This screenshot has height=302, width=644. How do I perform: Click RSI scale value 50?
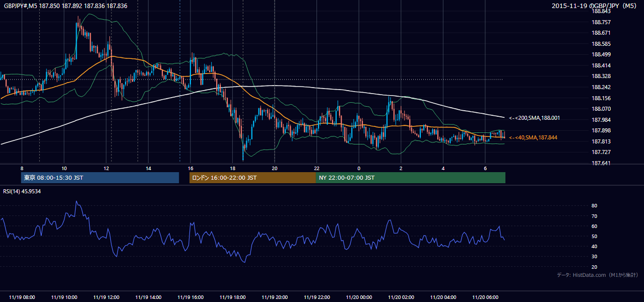pyautogui.click(x=594, y=236)
